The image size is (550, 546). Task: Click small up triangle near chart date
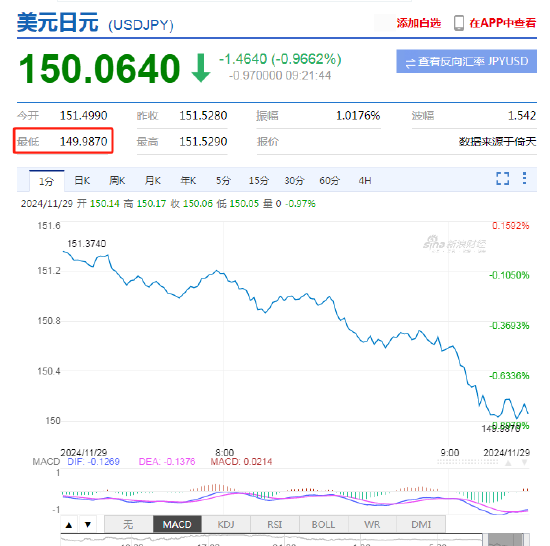[x=508, y=463]
